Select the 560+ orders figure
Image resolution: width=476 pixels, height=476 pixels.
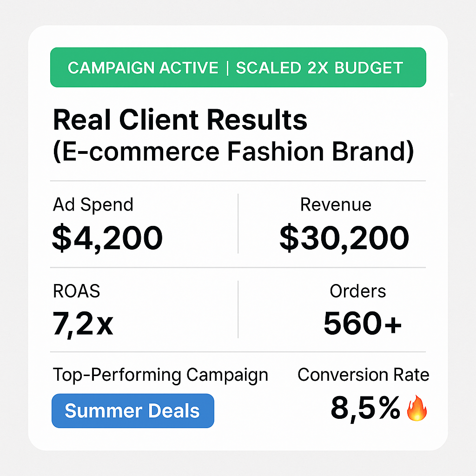pyautogui.click(x=363, y=323)
